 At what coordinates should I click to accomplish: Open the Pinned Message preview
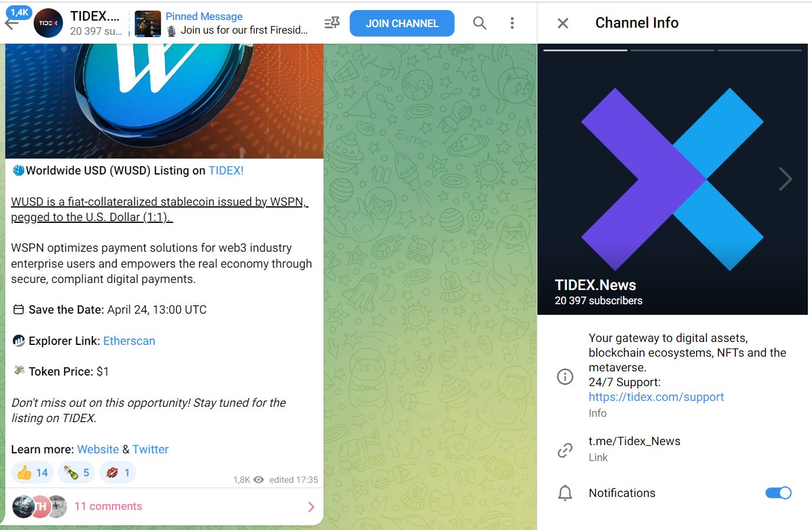[x=237, y=24]
